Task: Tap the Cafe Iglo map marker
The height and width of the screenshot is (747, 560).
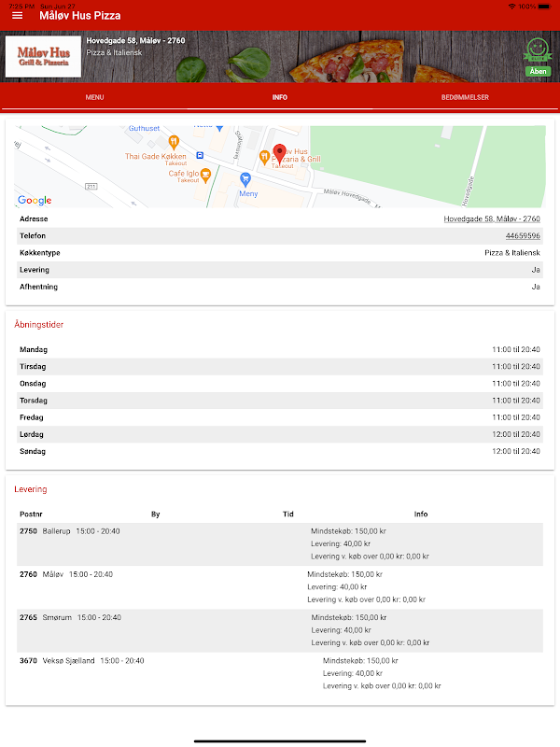Action: tap(205, 175)
